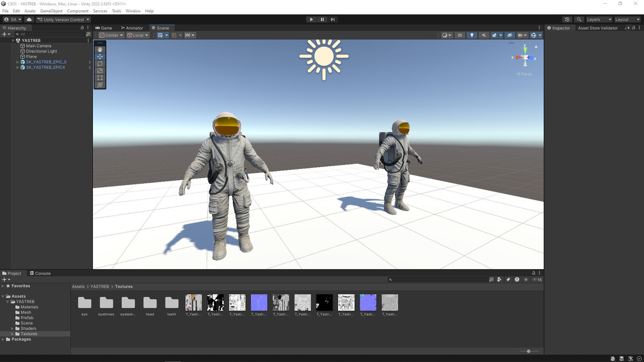The width and height of the screenshot is (644, 362).
Task: Click the Project panel lock icon
Action: 533,273
